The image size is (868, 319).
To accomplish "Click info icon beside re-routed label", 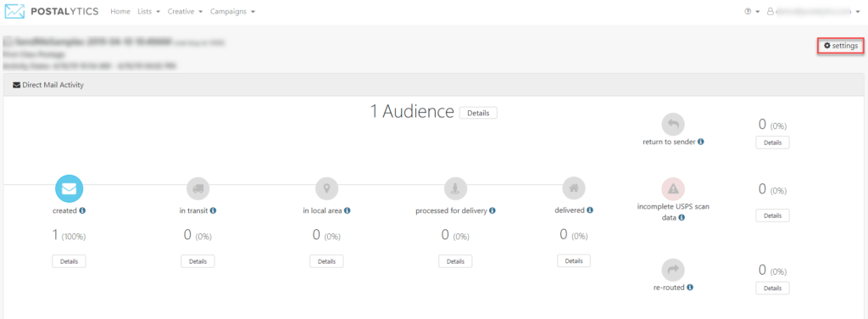I will [x=690, y=288].
